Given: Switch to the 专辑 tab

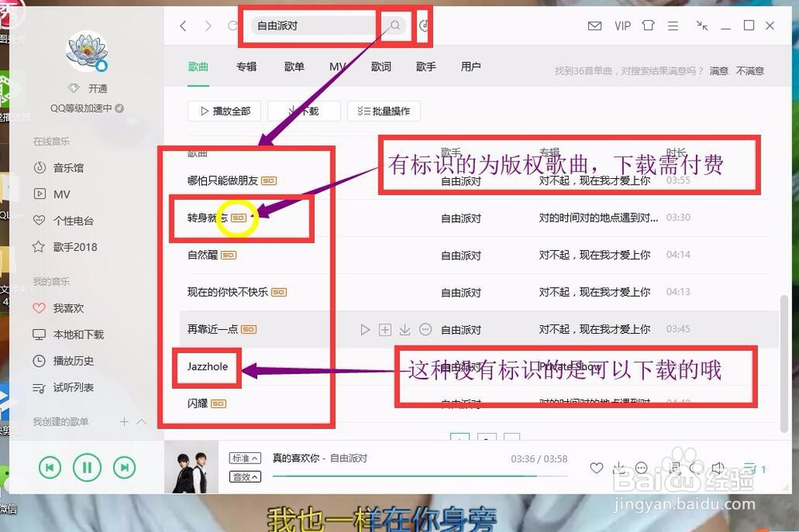Looking at the screenshot, I should tap(246, 66).
